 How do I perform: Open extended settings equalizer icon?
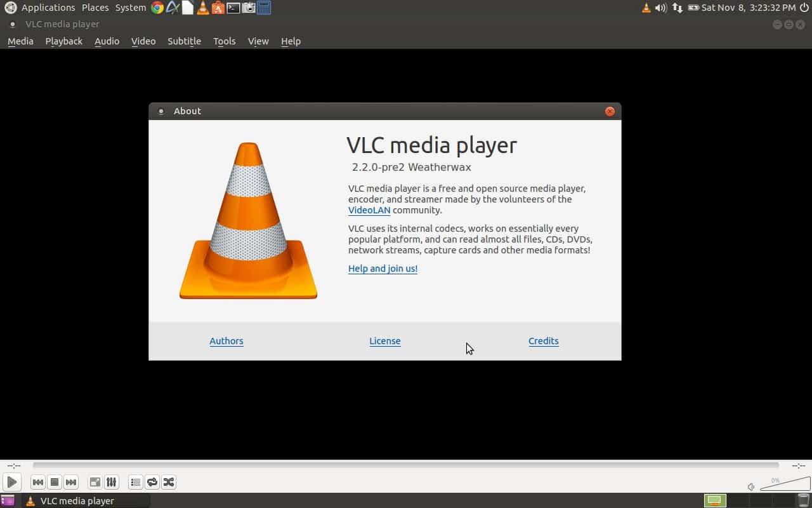coord(112,482)
